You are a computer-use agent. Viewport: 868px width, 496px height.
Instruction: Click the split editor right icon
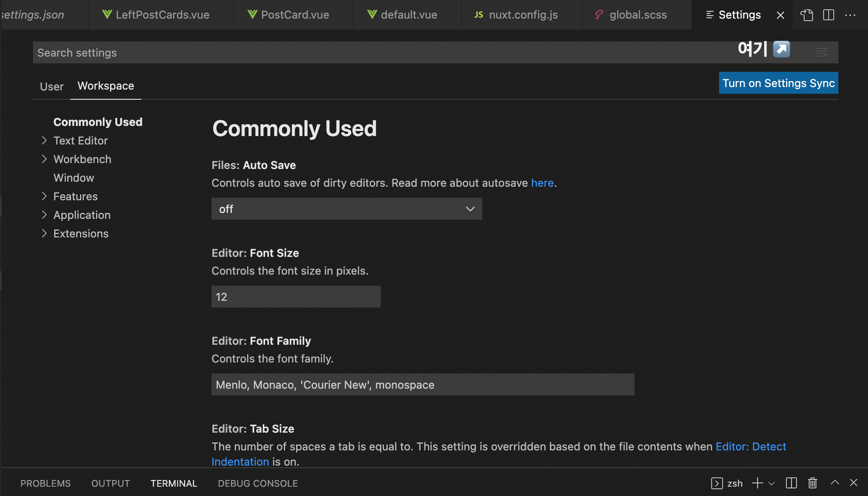click(x=829, y=15)
